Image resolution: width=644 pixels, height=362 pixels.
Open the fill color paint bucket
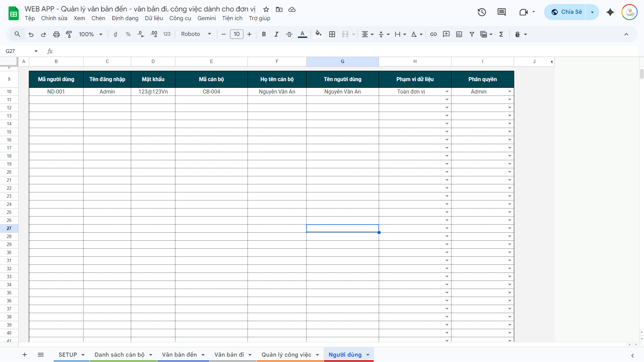click(x=318, y=34)
